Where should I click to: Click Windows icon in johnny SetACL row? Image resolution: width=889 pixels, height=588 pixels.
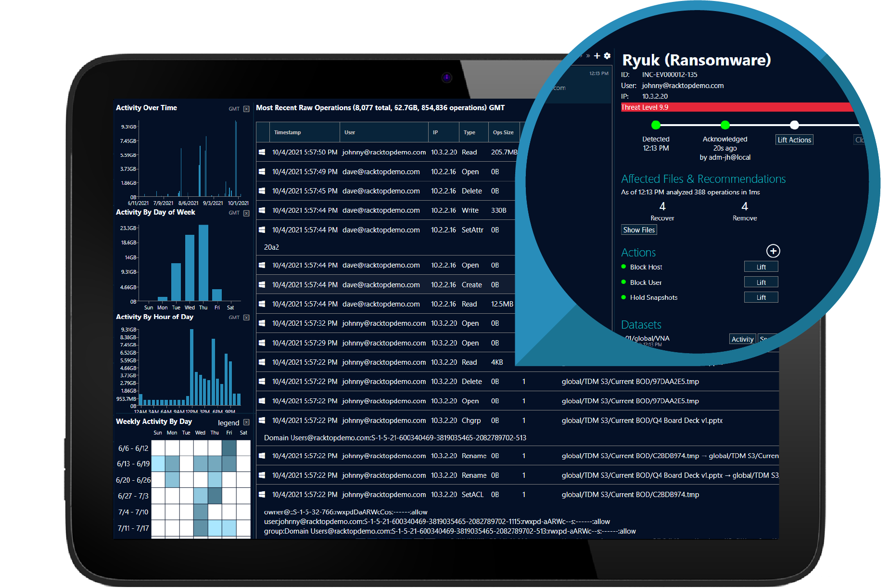point(262,495)
